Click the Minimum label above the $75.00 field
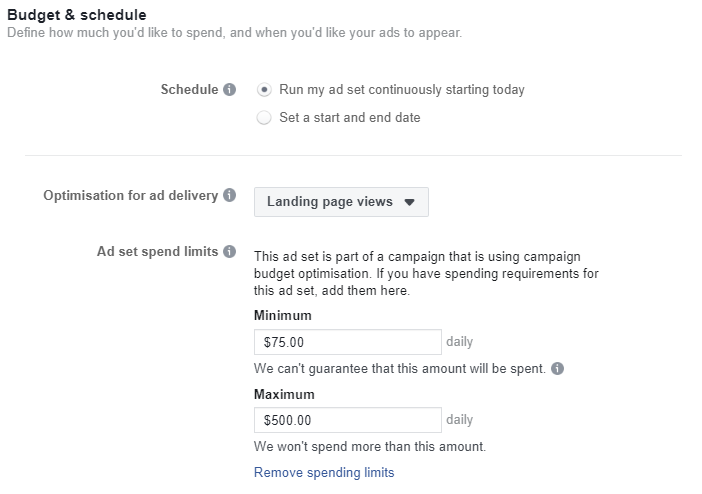 point(282,316)
